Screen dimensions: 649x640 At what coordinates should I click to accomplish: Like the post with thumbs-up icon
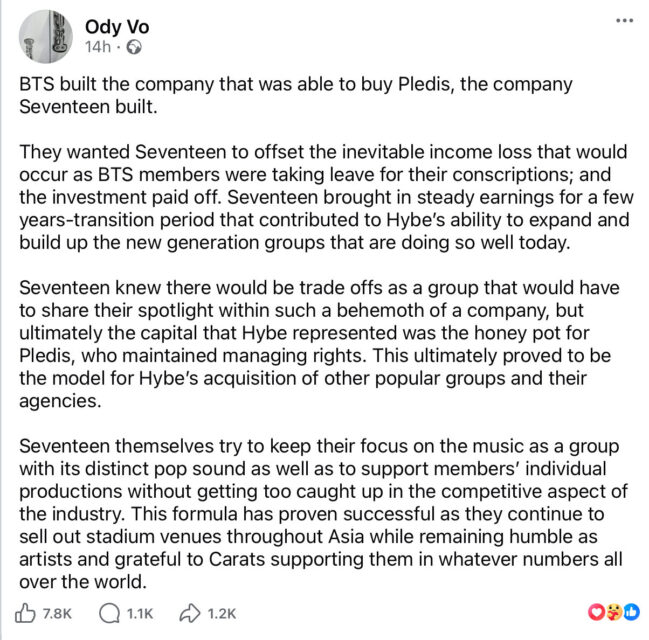click(27, 612)
